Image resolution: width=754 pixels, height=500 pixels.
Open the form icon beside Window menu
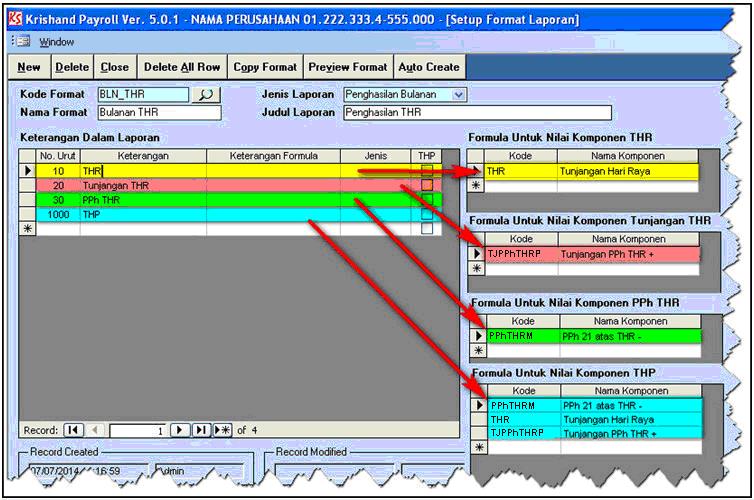click(23, 41)
